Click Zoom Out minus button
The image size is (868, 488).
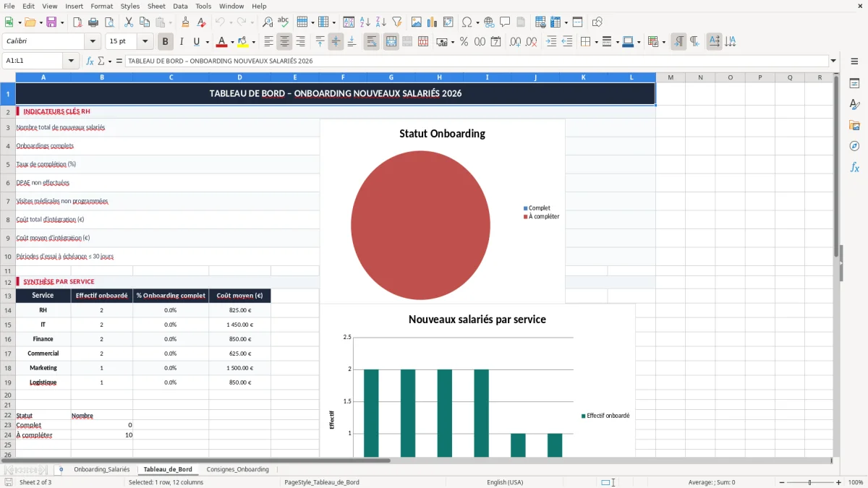pyautogui.click(x=780, y=482)
